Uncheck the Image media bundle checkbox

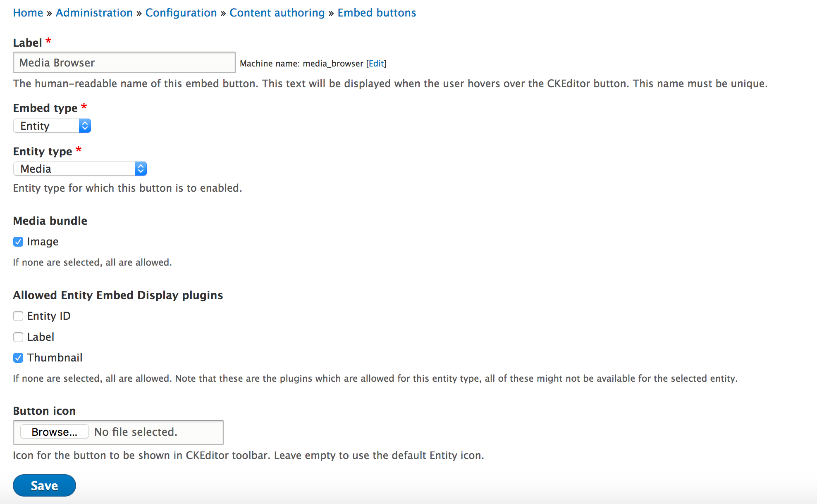pos(18,242)
